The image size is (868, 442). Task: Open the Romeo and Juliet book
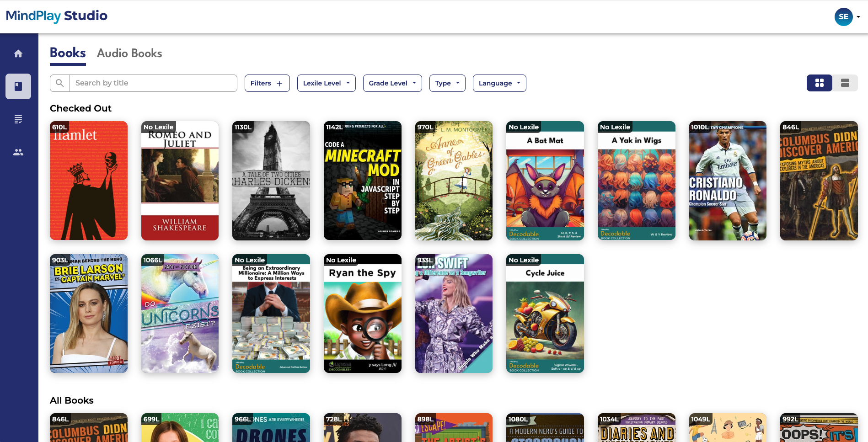click(x=180, y=181)
